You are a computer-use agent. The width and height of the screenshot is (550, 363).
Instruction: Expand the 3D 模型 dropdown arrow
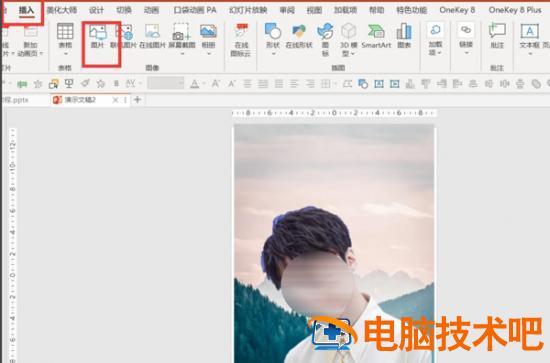353,54
